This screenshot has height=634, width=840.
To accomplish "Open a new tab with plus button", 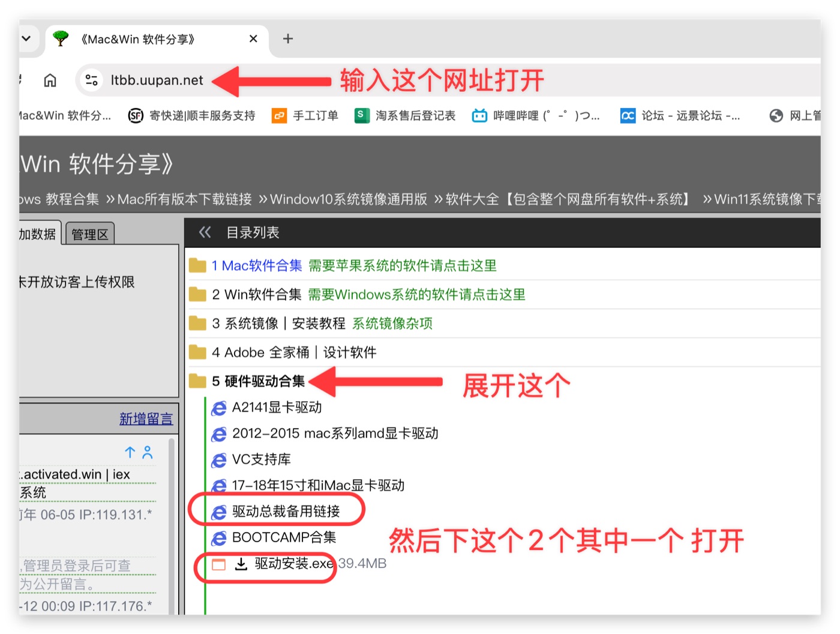I will pos(288,39).
